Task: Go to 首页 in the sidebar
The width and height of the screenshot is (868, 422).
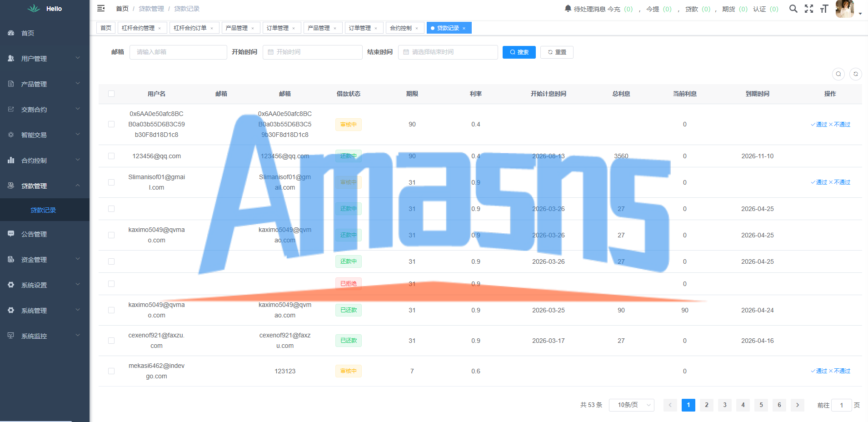Action: (x=45, y=33)
